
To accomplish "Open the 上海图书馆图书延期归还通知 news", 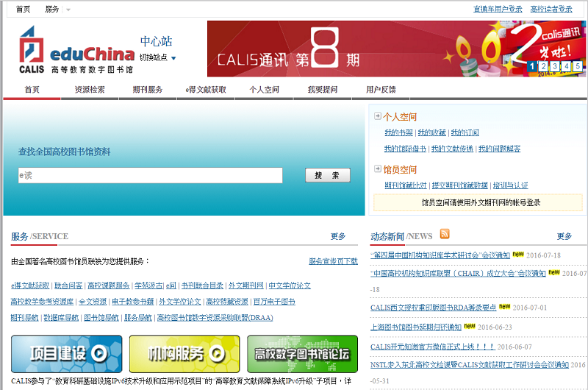I will point(416,327).
